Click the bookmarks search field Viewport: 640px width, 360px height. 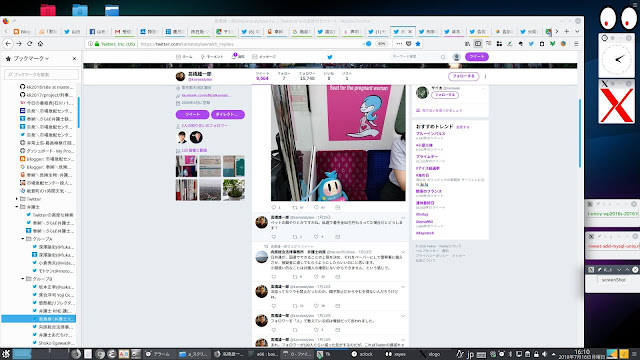(42, 74)
